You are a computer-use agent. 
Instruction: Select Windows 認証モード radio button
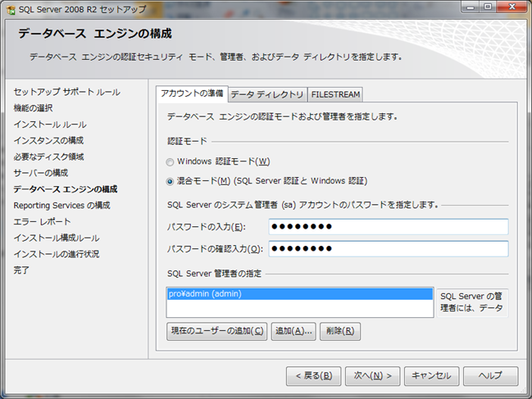170,162
